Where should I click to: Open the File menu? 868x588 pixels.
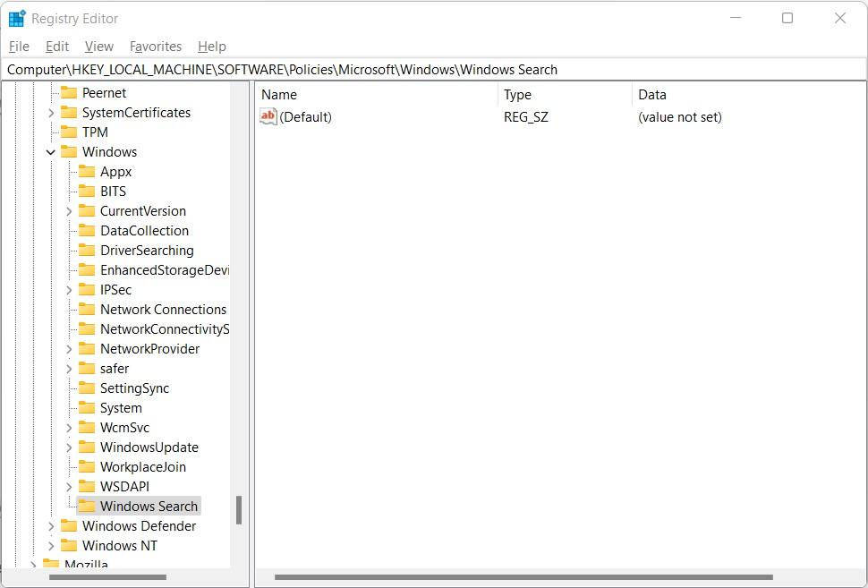click(20, 47)
